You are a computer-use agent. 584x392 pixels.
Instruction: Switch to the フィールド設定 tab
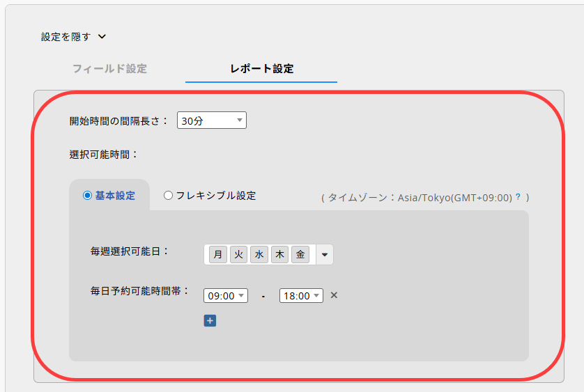(109, 69)
